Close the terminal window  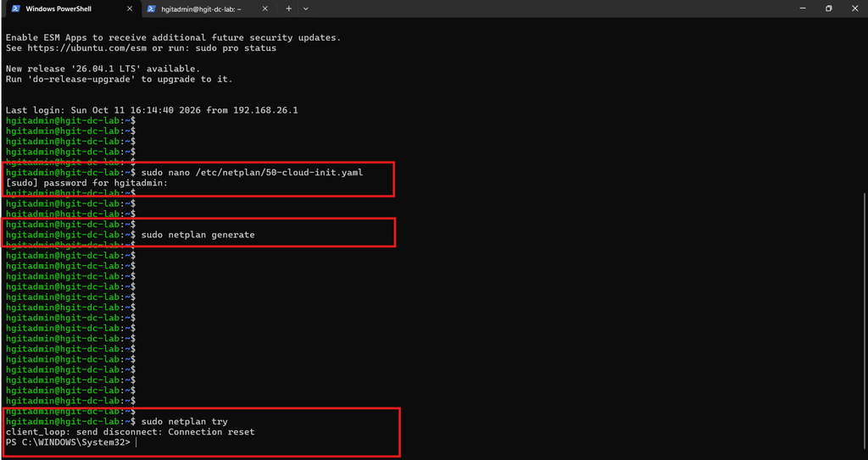pos(854,8)
